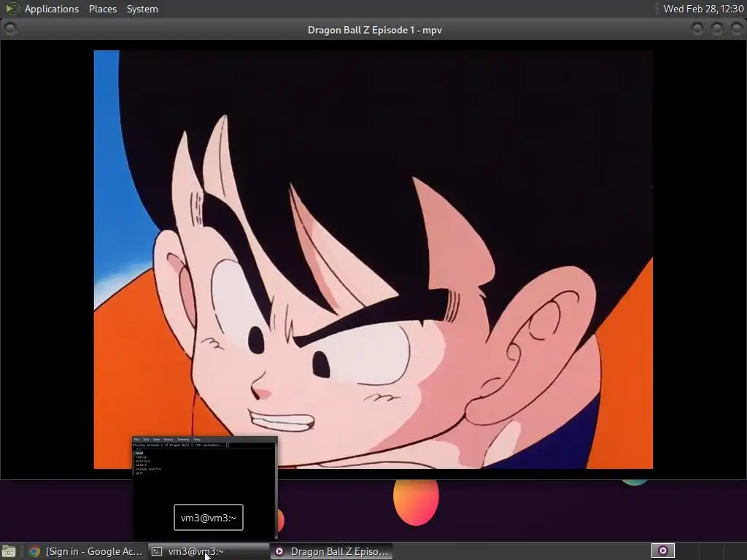Click the mpv workspace icon at the panel's right
The width and height of the screenshot is (747, 560).
pyautogui.click(x=662, y=551)
